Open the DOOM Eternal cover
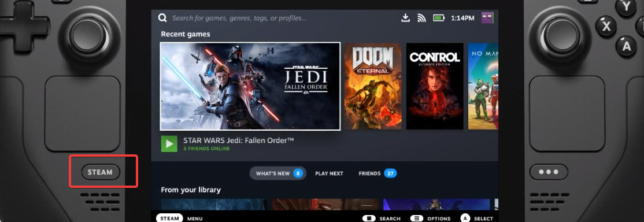Image resolution: width=644 pixels, height=222 pixels. pos(372,86)
